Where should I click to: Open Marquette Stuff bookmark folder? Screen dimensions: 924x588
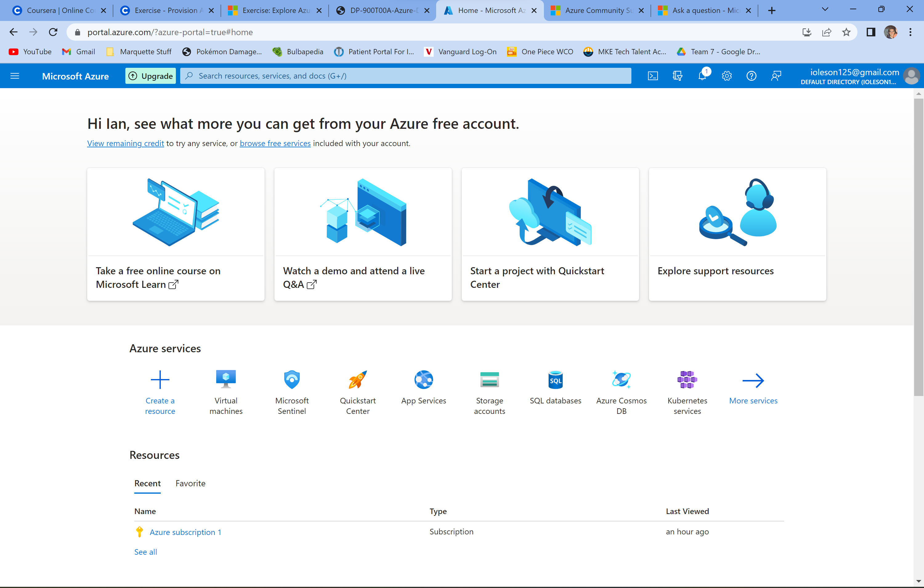pos(139,51)
